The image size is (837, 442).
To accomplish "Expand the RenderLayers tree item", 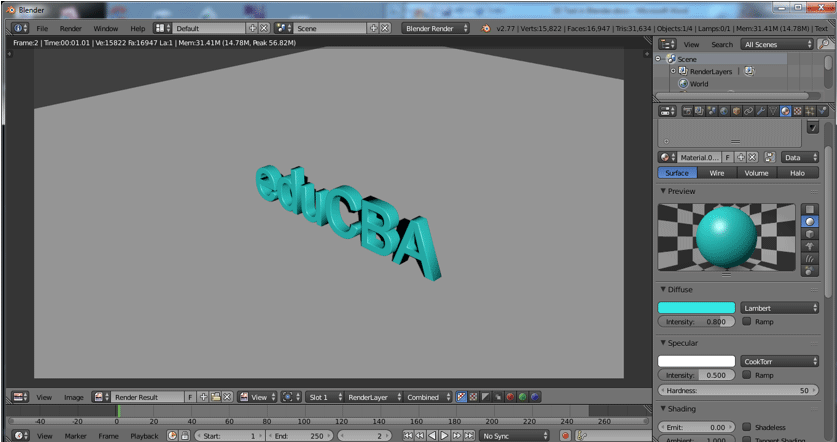I will pos(673,71).
